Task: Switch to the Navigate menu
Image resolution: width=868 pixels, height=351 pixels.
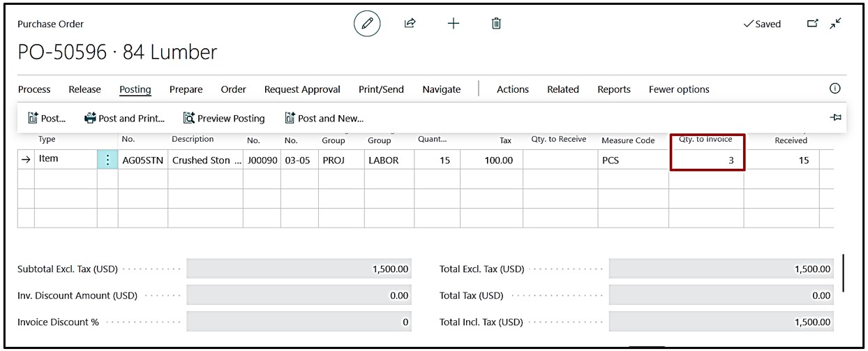Action: (441, 89)
